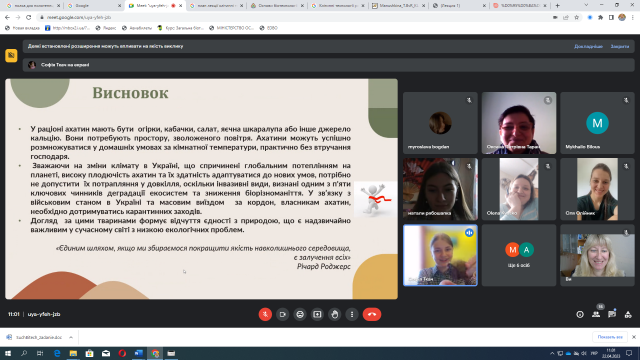Open the 'МІНІСТЕРСТВО ОС...' bookmark
The width and height of the screenshot is (640, 360).
[x=231, y=28]
